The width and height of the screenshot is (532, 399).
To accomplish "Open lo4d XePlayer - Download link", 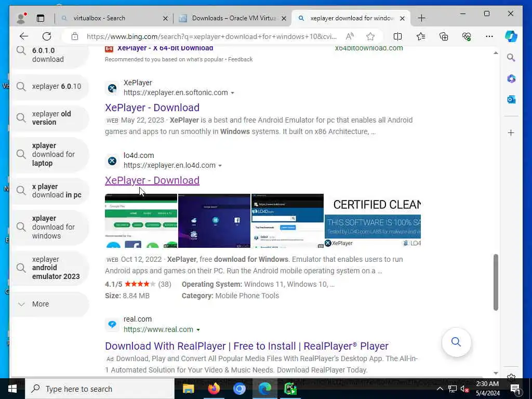I will pos(152,180).
